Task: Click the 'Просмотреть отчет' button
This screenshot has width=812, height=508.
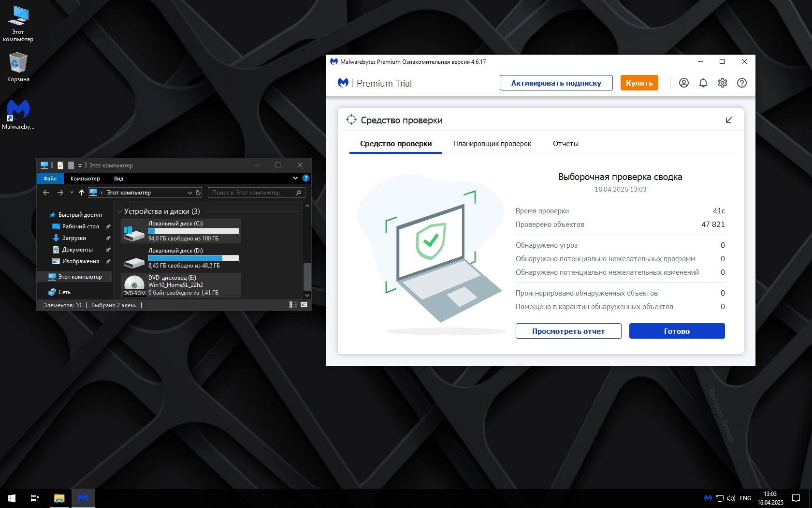Action: tap(568, 331)
